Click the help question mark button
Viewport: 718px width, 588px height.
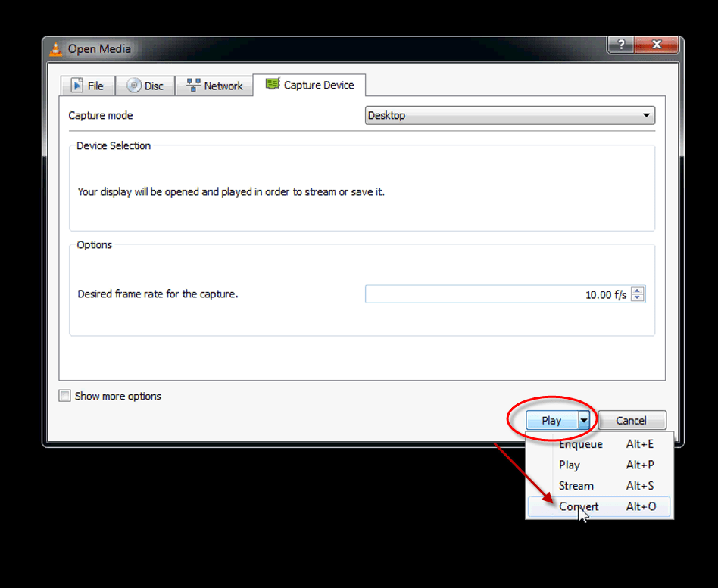click(621, 45)
